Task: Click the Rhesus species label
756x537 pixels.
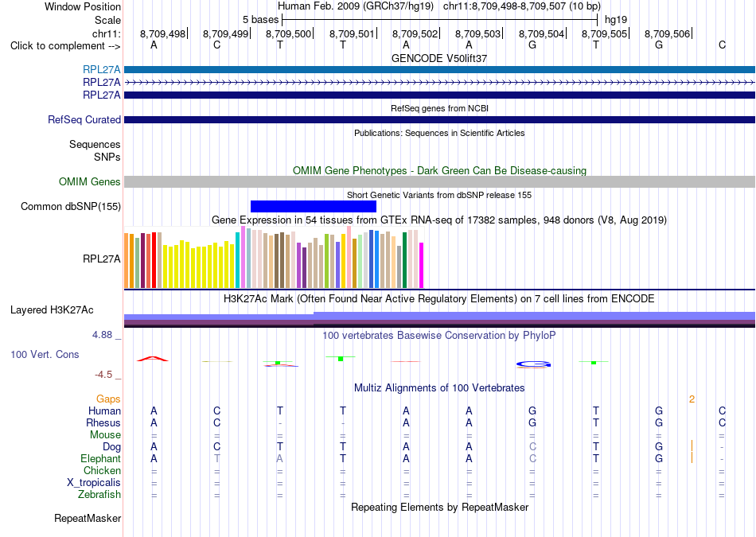Action: pos(103,422)
